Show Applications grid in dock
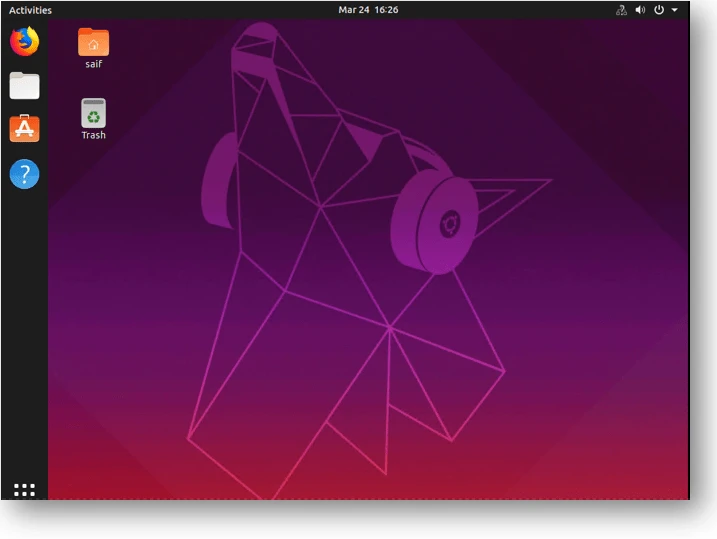717x539 pixels. coord(25,490)
